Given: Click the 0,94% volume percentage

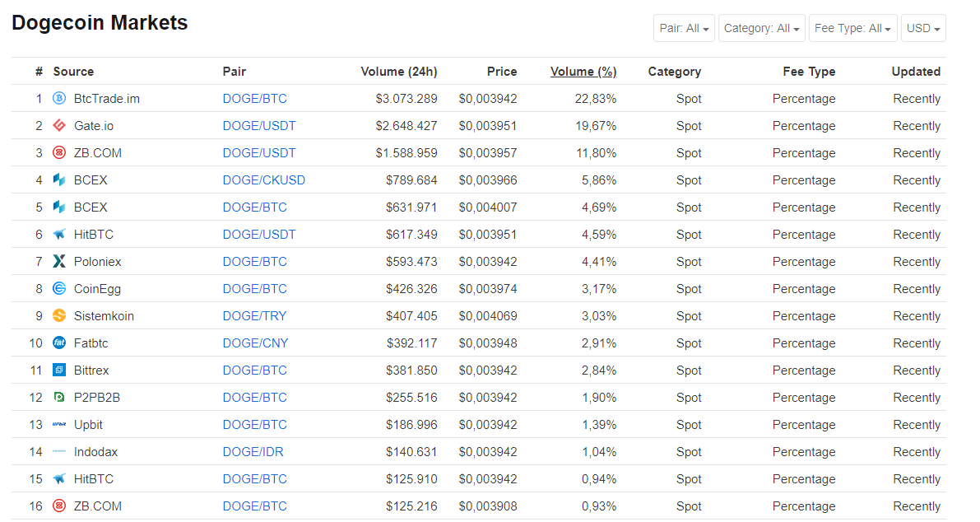Looking at the screenshot, I should [599, 479].
